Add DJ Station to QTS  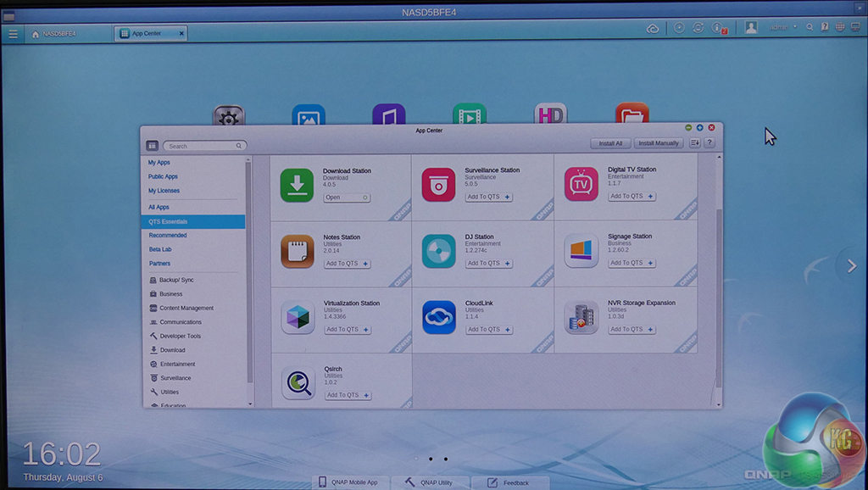(488, 263)
